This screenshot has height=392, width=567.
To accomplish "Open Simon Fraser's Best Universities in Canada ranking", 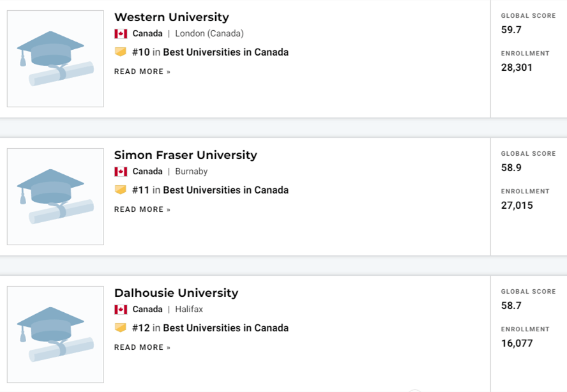I will pyautogui.click(x=225, y=190).
